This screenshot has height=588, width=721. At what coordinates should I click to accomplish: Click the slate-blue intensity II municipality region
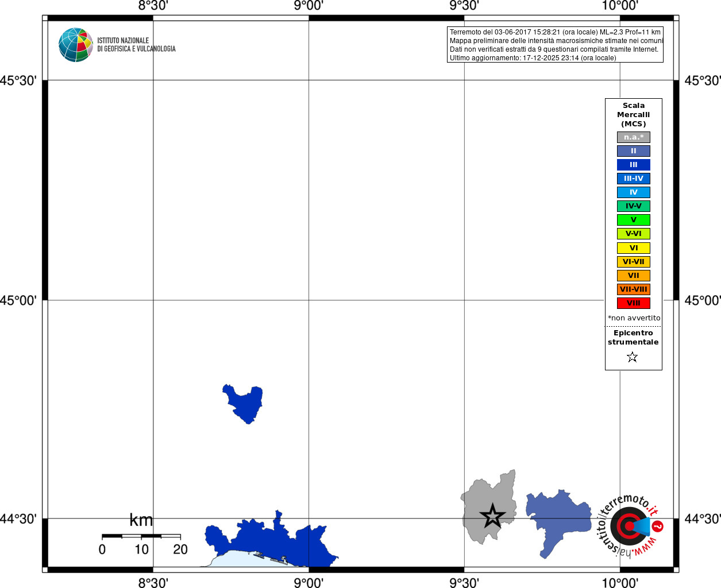coord(558,521)
